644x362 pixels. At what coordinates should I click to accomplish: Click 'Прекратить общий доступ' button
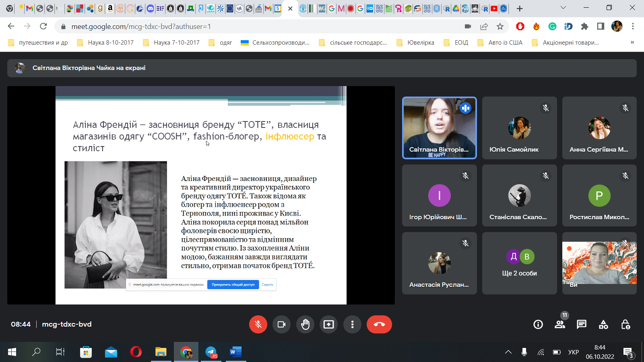click(233, 284)
